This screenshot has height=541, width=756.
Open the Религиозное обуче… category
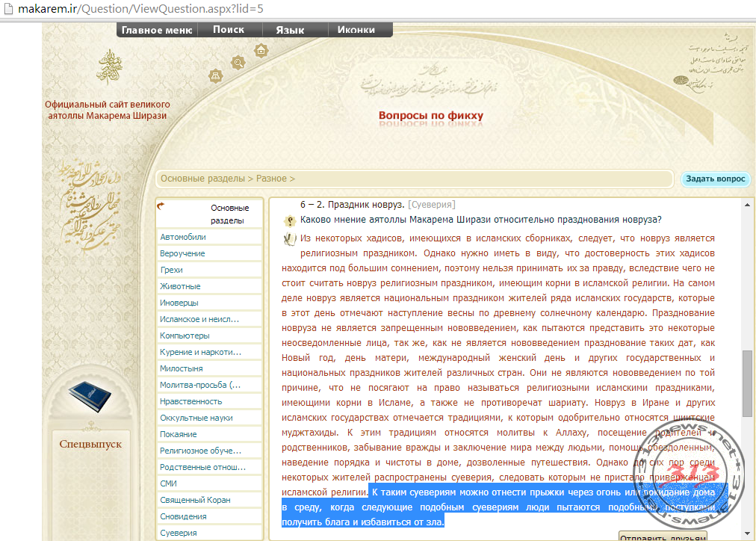(210, 451)
